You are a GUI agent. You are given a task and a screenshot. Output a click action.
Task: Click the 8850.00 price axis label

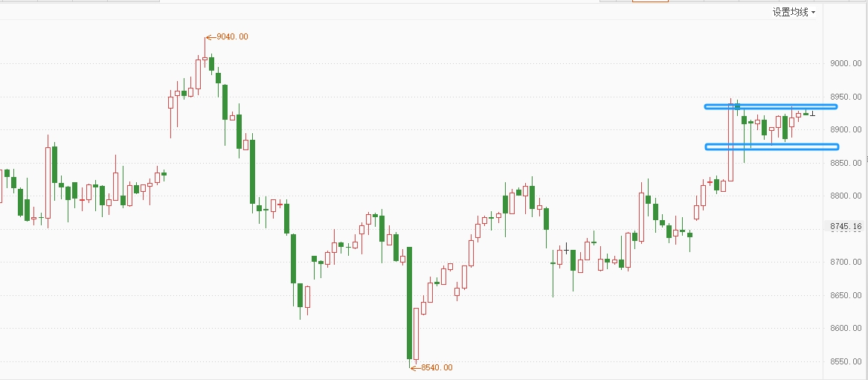point(846,163)
